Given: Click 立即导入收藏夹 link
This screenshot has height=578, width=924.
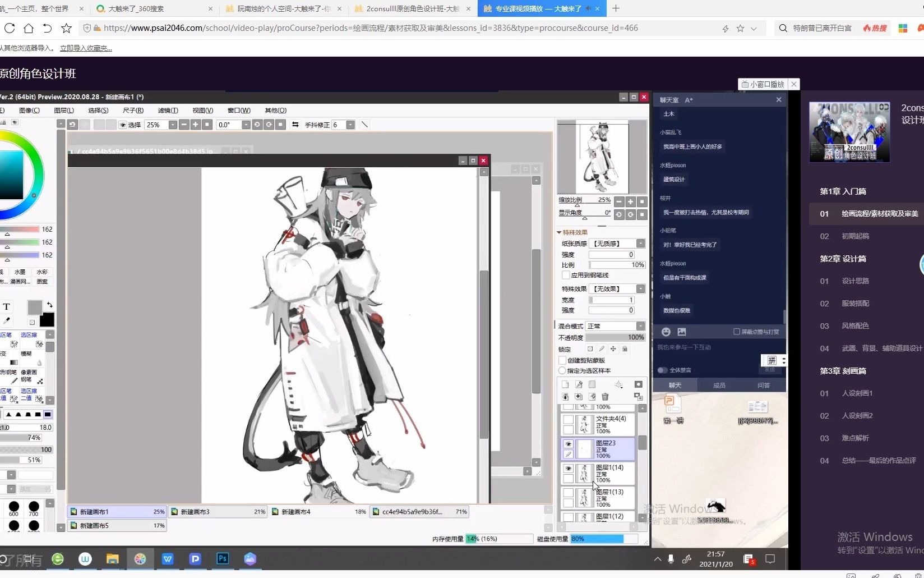Looking at the screenshot, I should click(86, 48).
